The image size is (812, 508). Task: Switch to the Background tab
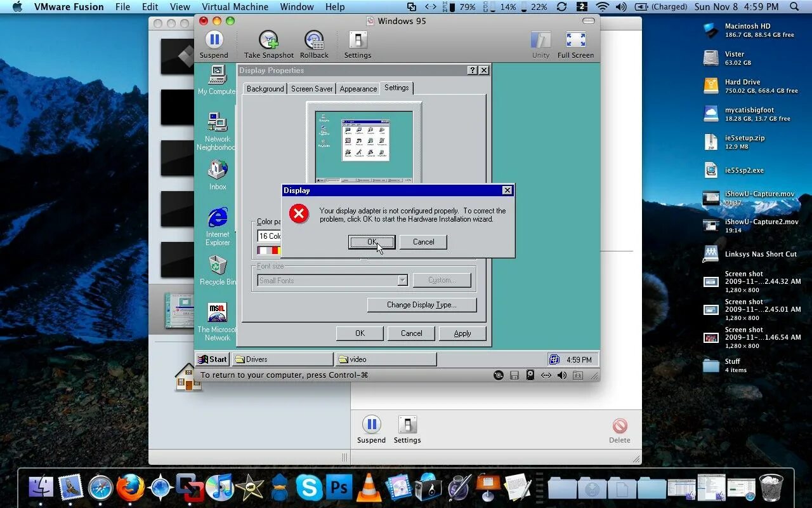click(265, 89)
